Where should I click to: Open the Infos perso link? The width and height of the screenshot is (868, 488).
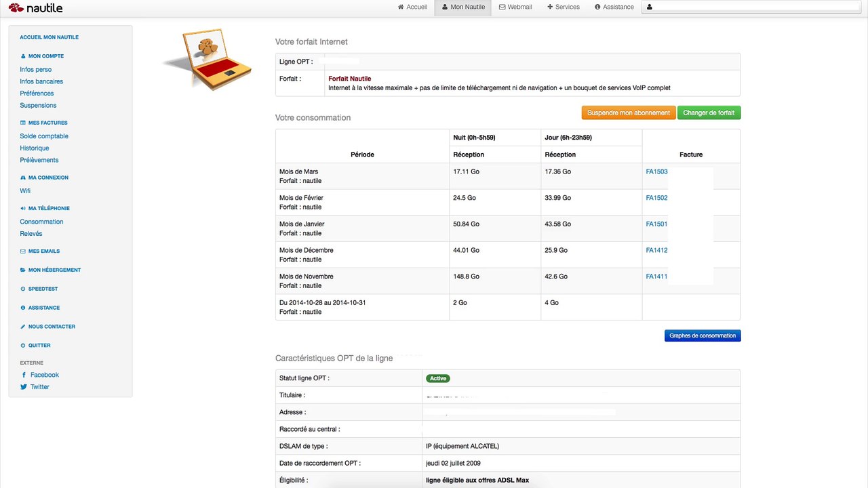pyautogui.click(x=36, y=70)
